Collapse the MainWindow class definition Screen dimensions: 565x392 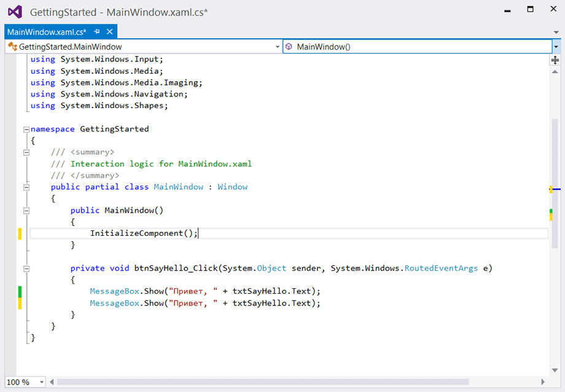26,187
